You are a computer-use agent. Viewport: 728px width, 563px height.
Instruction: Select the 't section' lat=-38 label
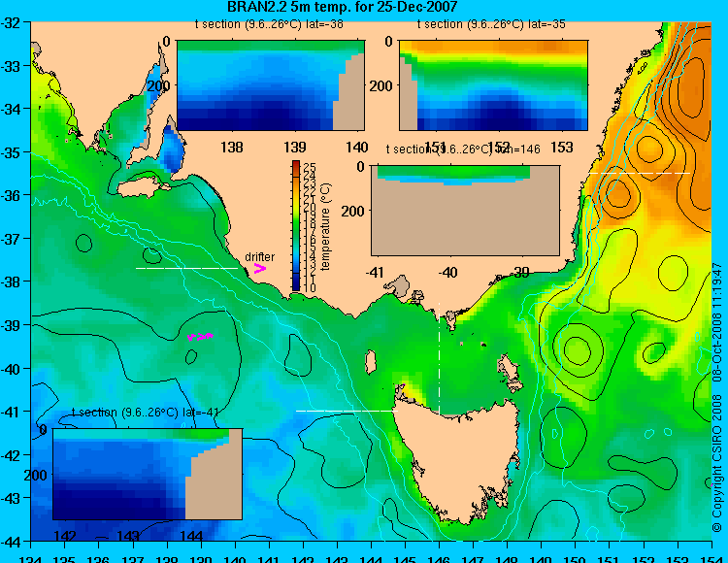pos(269,24)
